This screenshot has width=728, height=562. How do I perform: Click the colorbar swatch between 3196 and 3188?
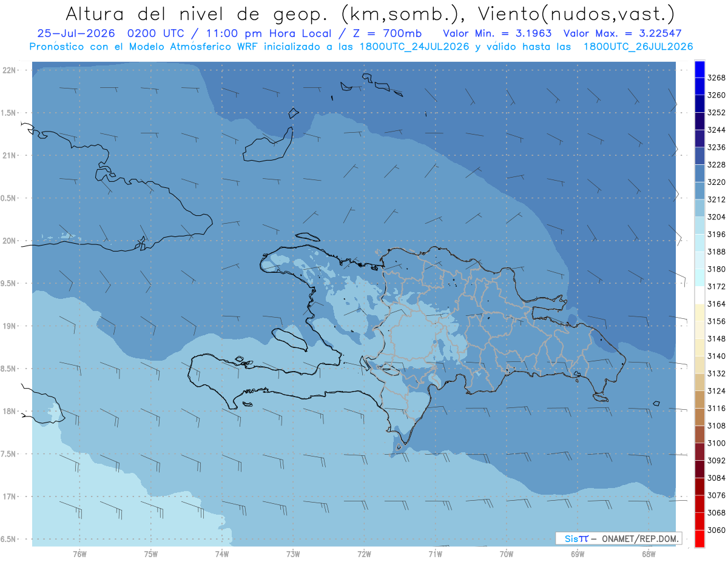pos(699,243)
